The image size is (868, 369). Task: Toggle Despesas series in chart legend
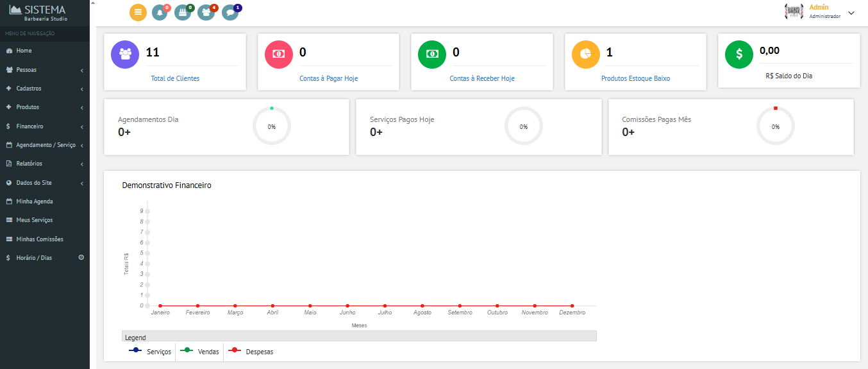251,352
